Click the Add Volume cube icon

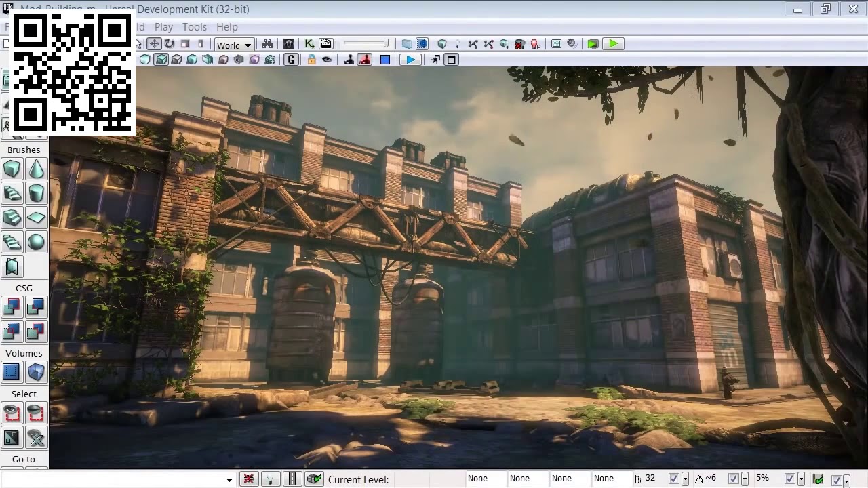[36, 372]
